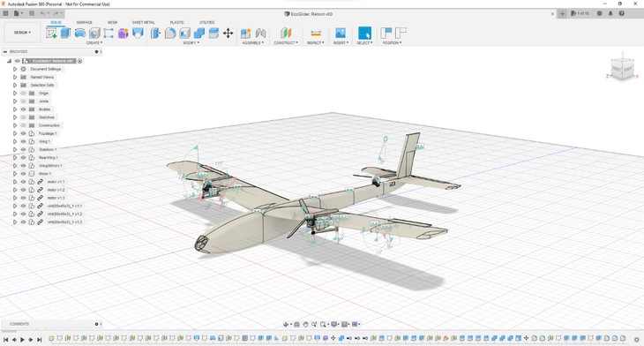The image size is (644, 346).
Task: Click the ViewCube orientation cube
Action: 622,69
